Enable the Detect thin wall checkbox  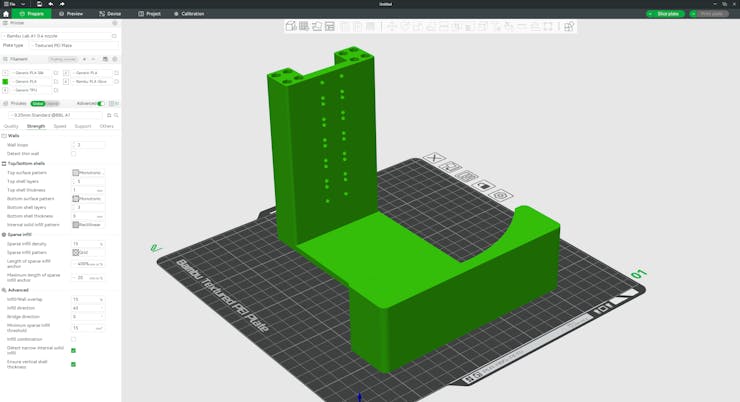[74, 154]
